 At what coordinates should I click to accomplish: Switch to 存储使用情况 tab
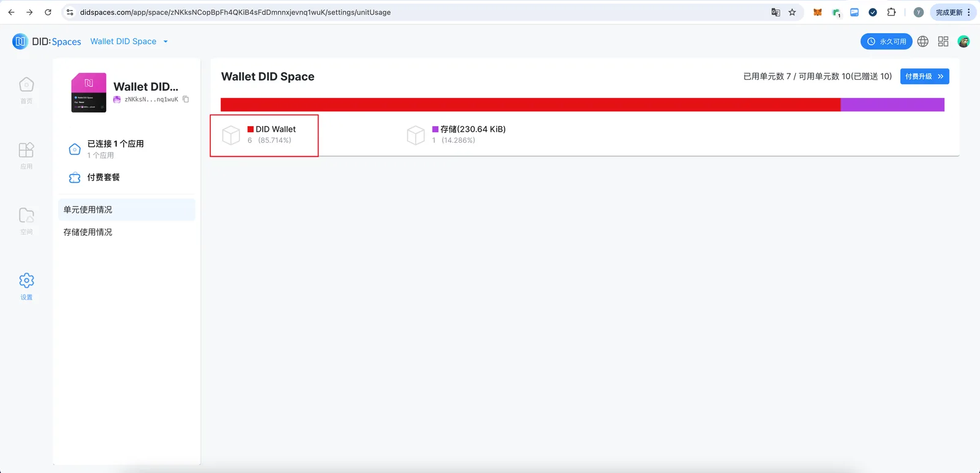[126, 232]
